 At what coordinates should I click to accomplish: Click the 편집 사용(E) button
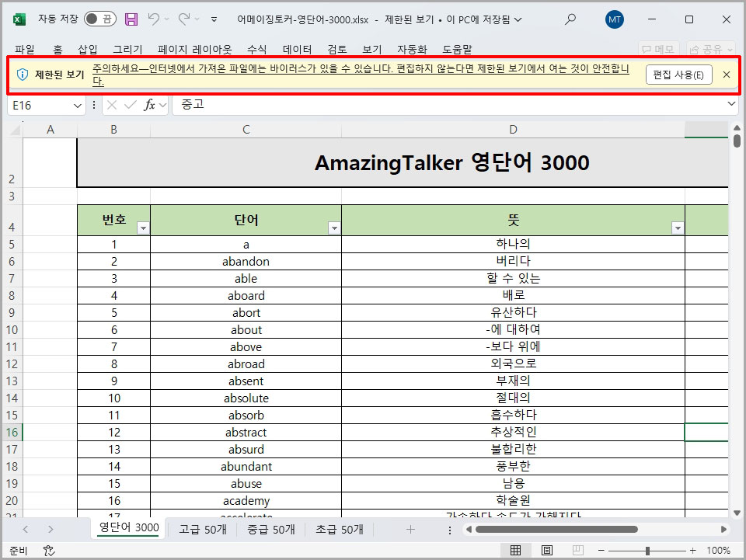[x=678, y=75]
